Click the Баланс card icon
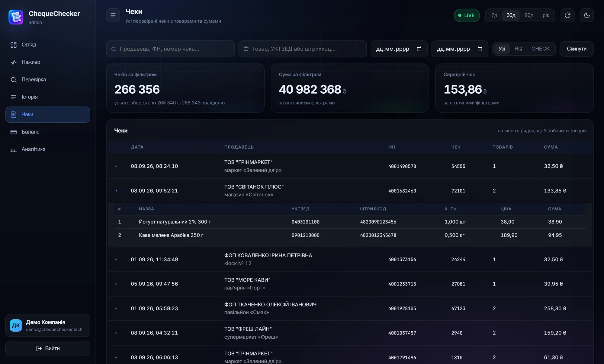 point(14,132)
